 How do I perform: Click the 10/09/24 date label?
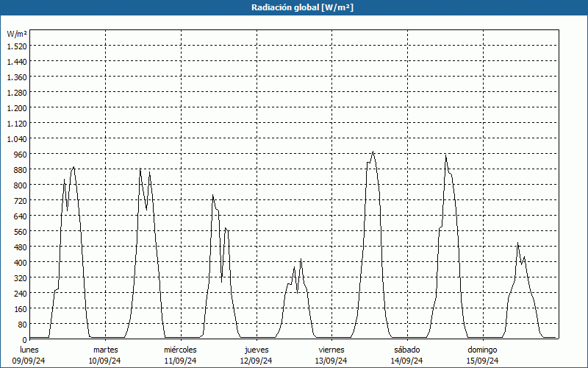[x=104, y=361]
